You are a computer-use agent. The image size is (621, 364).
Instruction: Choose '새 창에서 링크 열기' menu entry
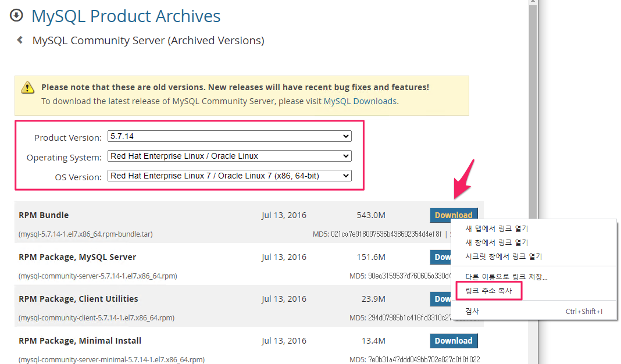click(497, 242)
